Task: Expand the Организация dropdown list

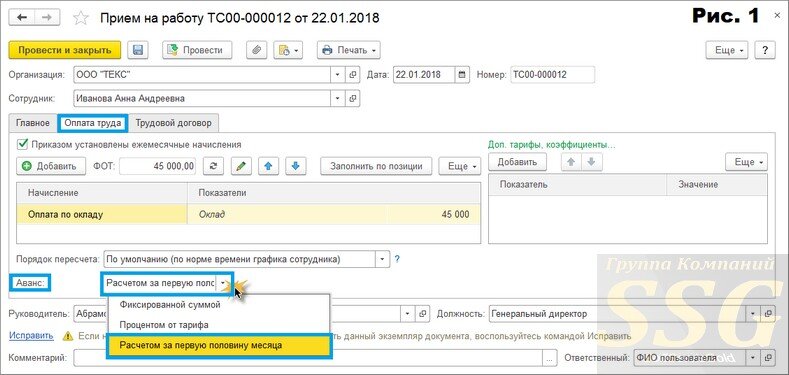Action: pos(338,74)
